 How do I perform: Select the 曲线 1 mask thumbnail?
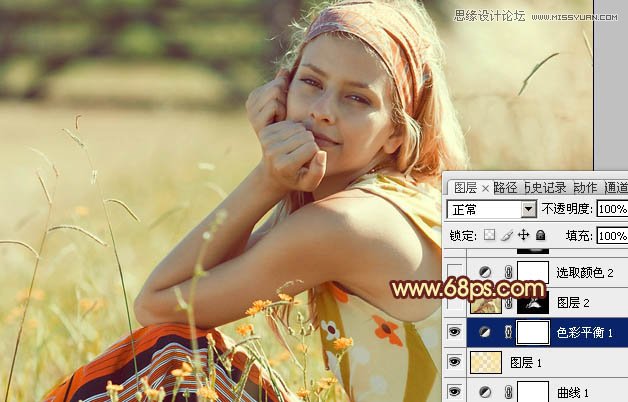click(x=533, y=392)
